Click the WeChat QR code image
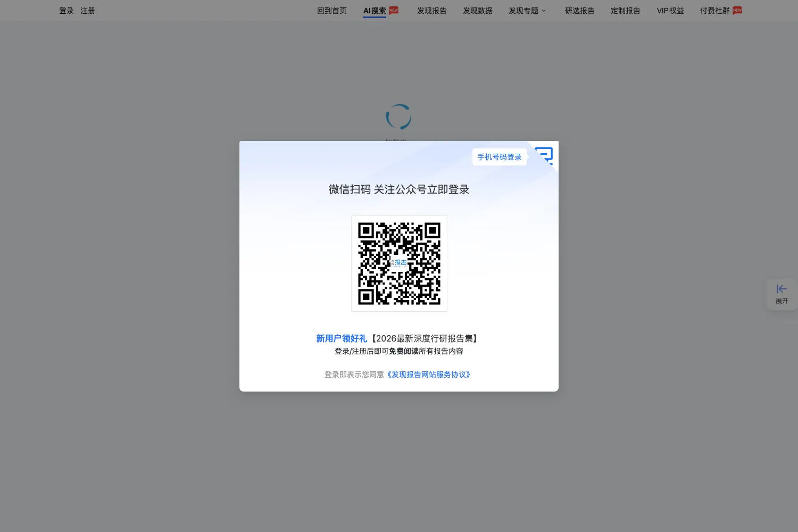Image resolution: width=798 pixels, height=532 pixels. pos(399,263)
